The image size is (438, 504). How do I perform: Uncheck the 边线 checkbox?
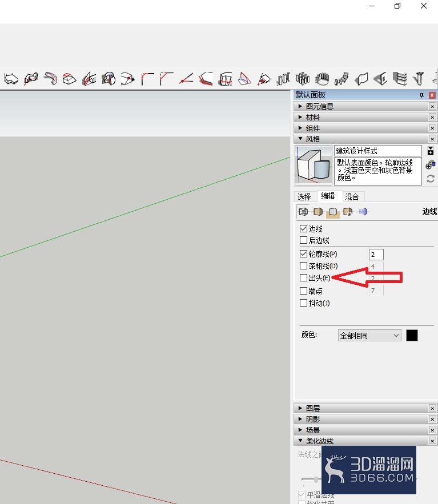tap(303, 228)
